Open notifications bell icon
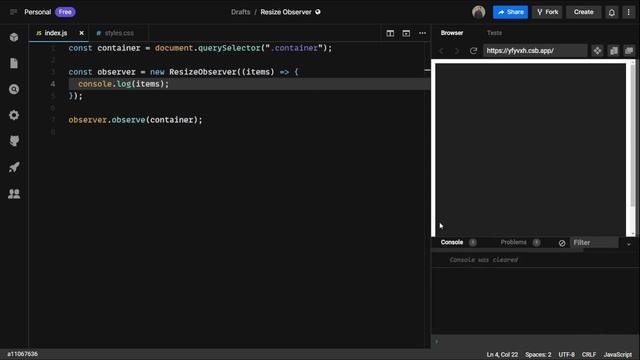Screen dimensions: 640x360 tap(611, 12)
